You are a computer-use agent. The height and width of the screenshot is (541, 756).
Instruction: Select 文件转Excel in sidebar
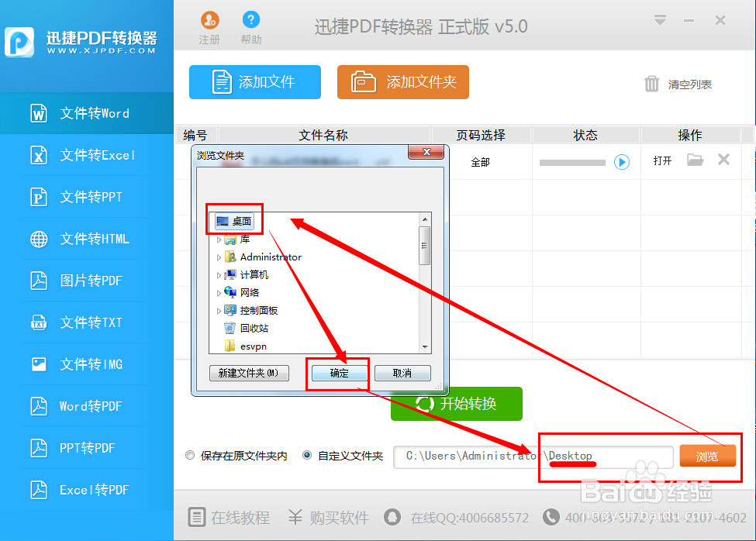[x=87, y=155]
